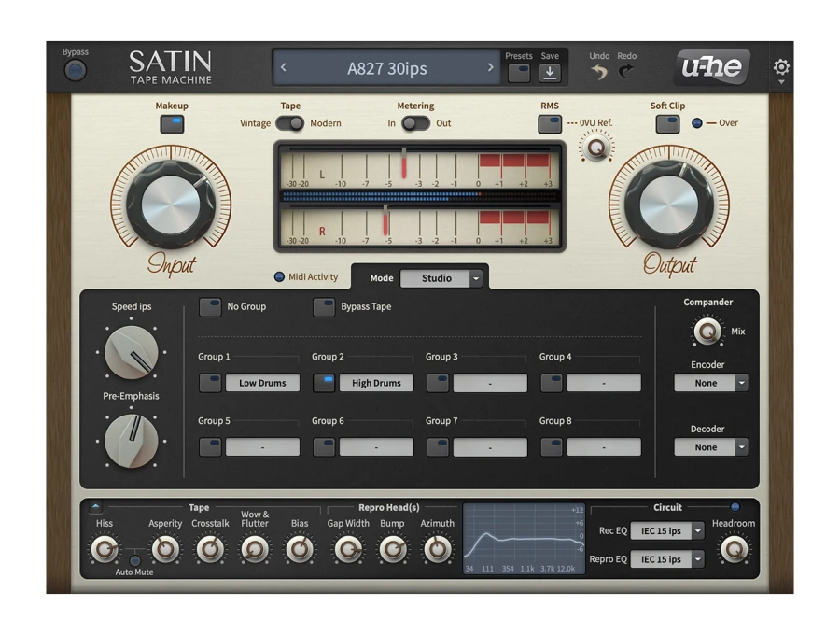Undo the last change
Screen dimensions: 840x635
pos(599,71)
